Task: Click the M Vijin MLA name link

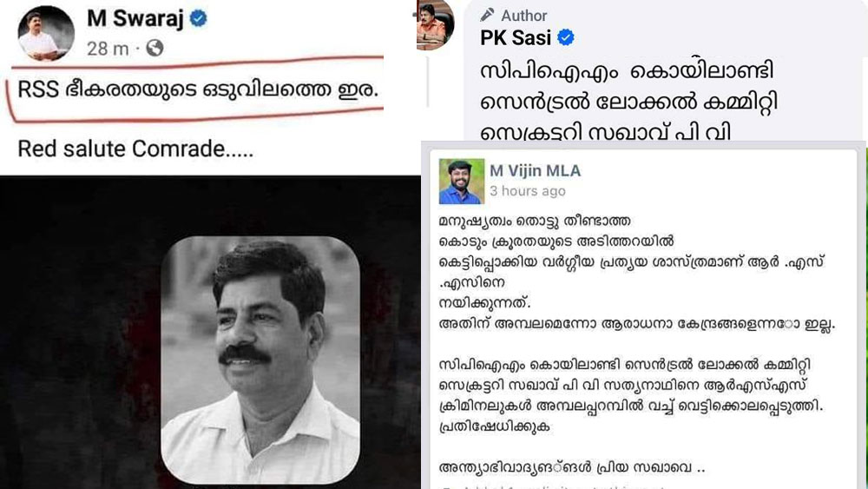Action: (536, 170)
